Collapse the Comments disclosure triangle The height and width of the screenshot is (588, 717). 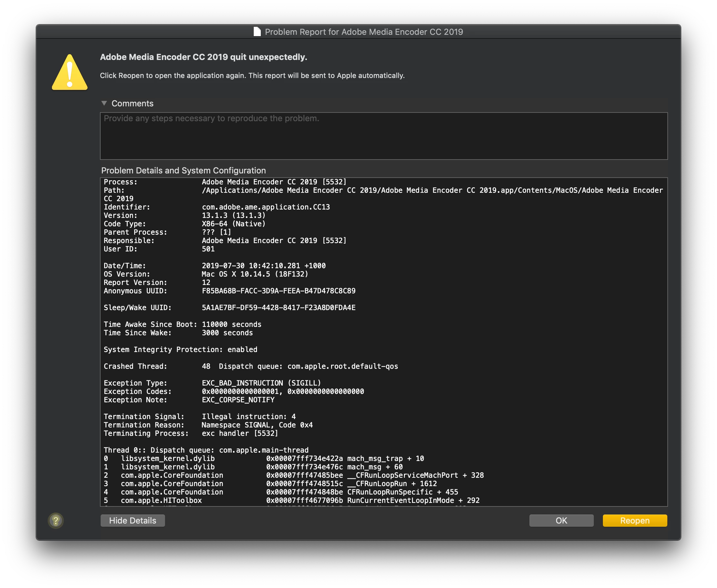pos(104,103)
